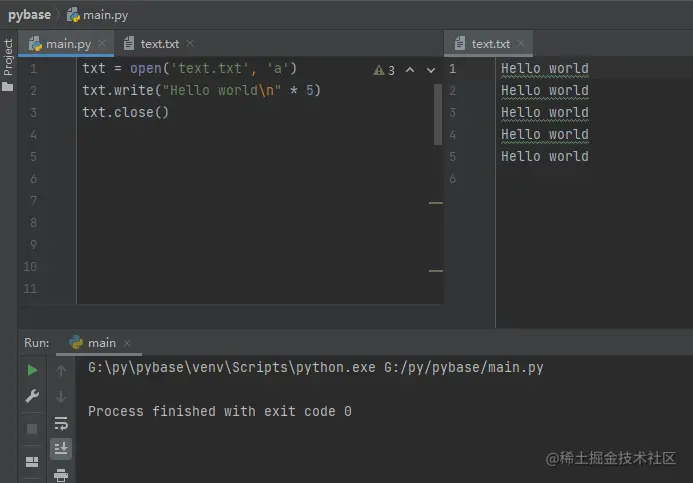Open the vertical Project sidebar label
This screenshot has height=483, width=693.
(8, 57)
